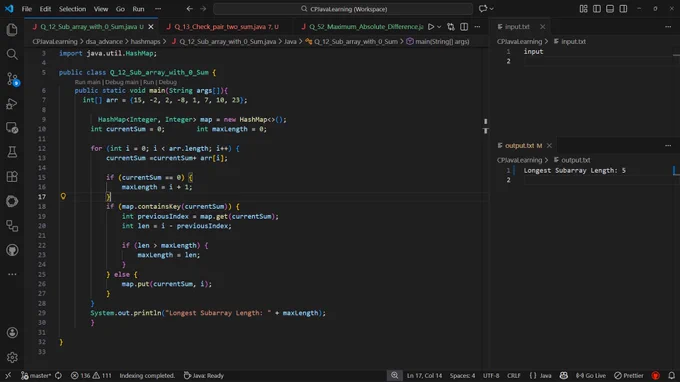Open the Source Control view
The height and width of the screenshot is (382, 680).
coord(12,79)
